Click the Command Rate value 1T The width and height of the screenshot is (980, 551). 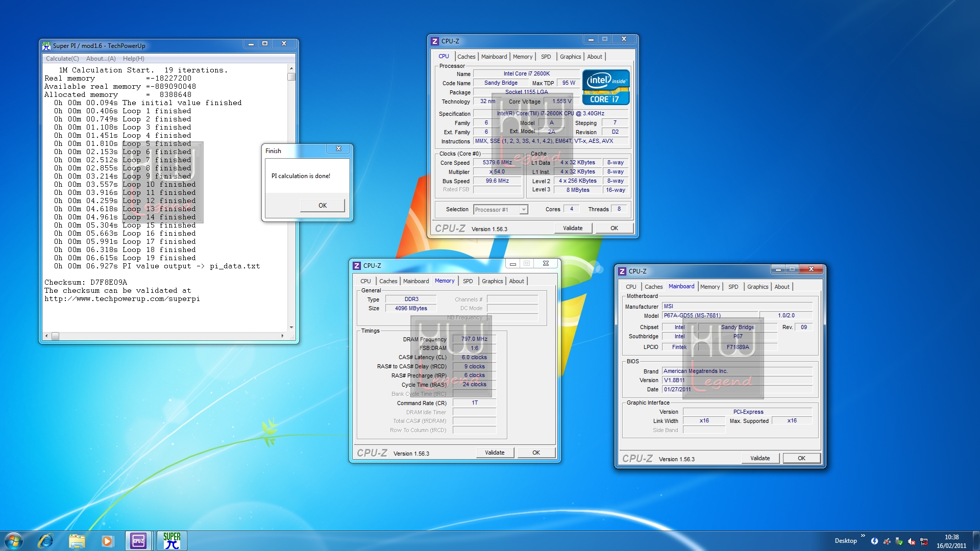point(474,403)
